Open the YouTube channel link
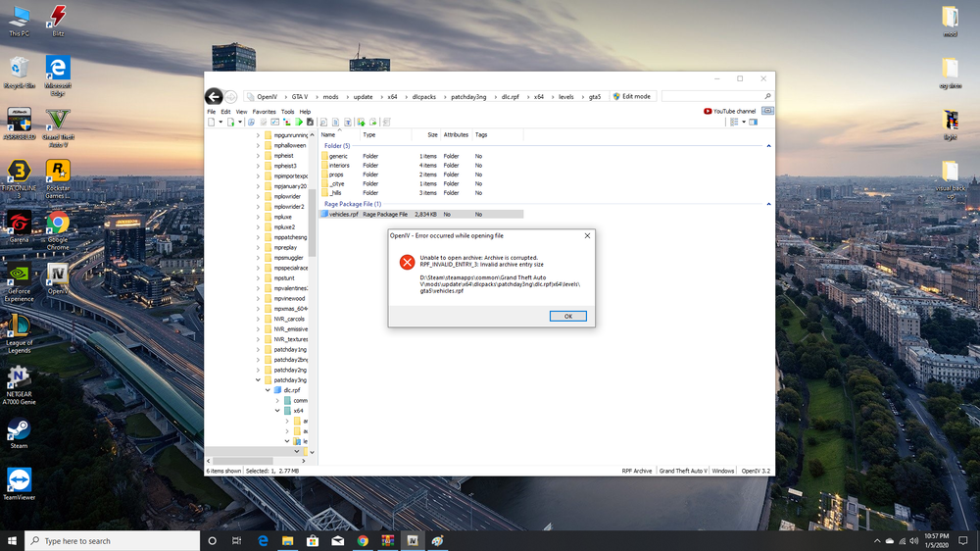Viewport: 980px width, 551px height. pyautogui.click(x=730, y=111)
